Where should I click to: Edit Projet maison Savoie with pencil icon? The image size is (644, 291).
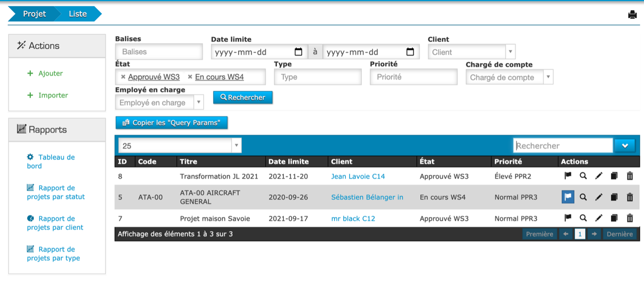[599, 219]
